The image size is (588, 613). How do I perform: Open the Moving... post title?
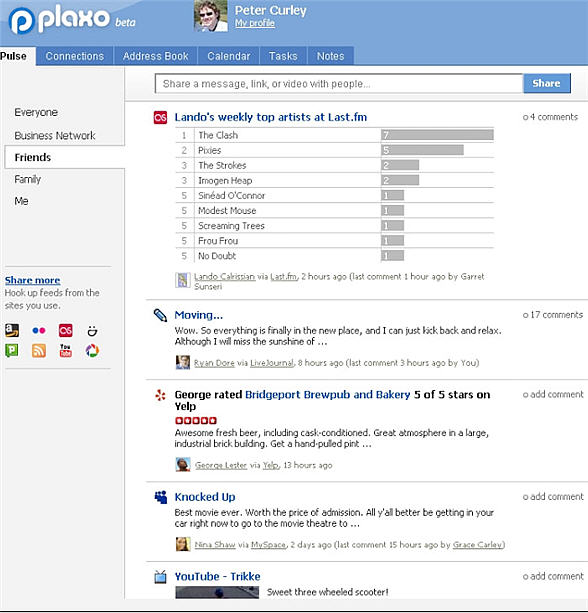click(199, 315)
